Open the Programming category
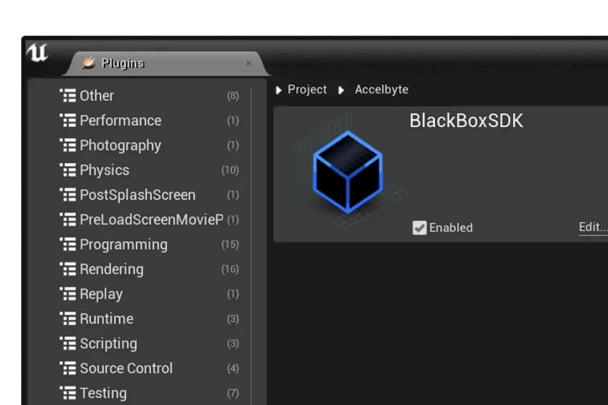Screen dimensions: 608x405 149,244
